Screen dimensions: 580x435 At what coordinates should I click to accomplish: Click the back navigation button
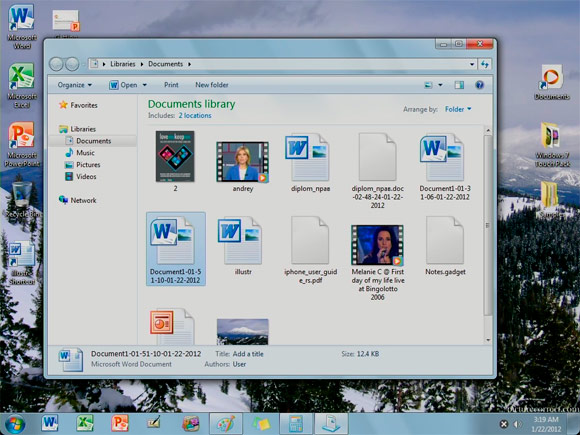click(x=56, y=64)
